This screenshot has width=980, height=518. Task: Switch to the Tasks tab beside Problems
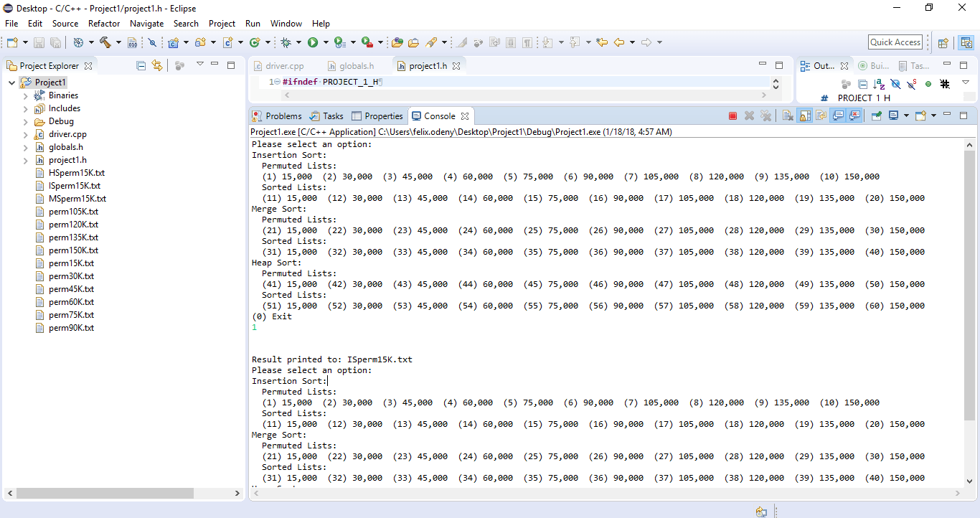(326, 116)
